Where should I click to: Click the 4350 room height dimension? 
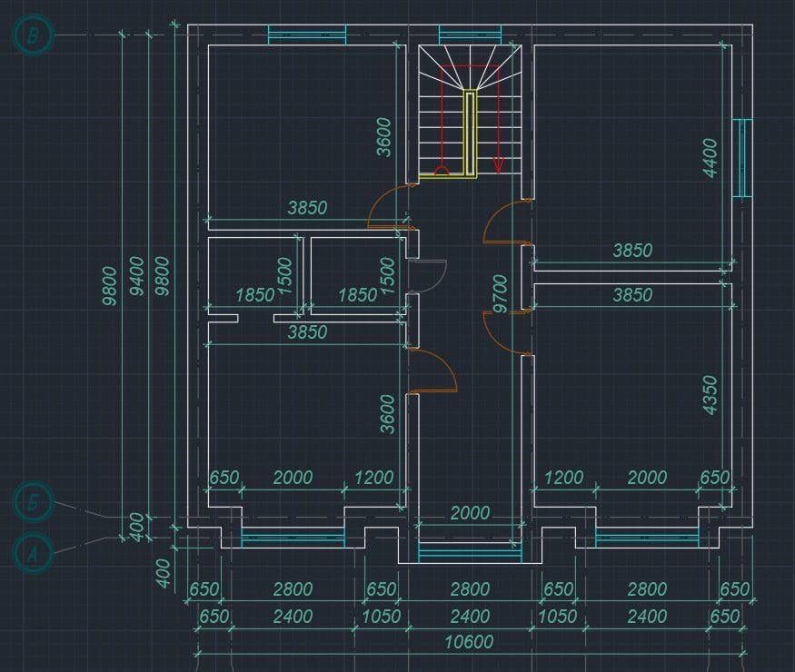[x=711, y=395]
